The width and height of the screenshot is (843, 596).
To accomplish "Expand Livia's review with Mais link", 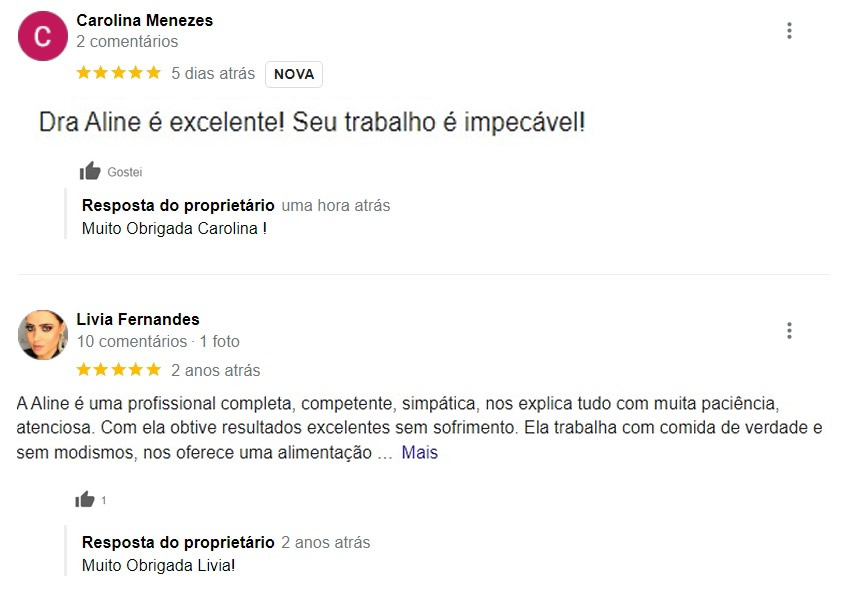I will [x=419, y=453].
